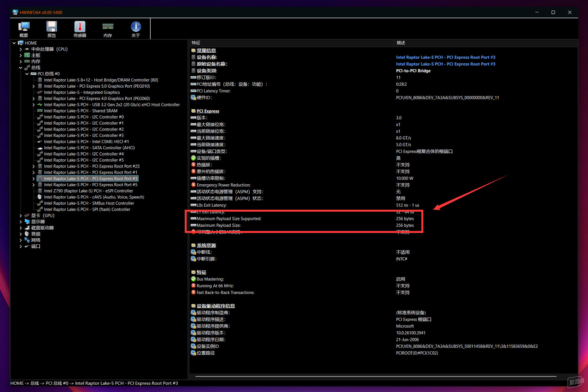
Task: Click the 当前链接速度 5.0 GT/s value
Action: tap(403, 145)
